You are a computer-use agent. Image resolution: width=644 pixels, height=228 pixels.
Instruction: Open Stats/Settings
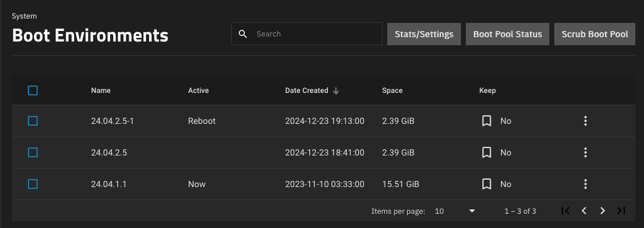424,34
